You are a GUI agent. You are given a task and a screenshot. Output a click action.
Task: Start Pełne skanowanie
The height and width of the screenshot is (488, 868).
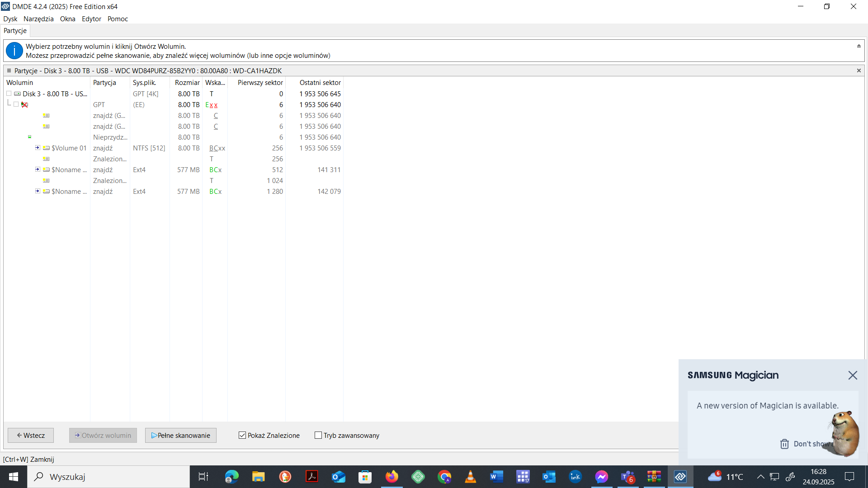coord(181,435)
